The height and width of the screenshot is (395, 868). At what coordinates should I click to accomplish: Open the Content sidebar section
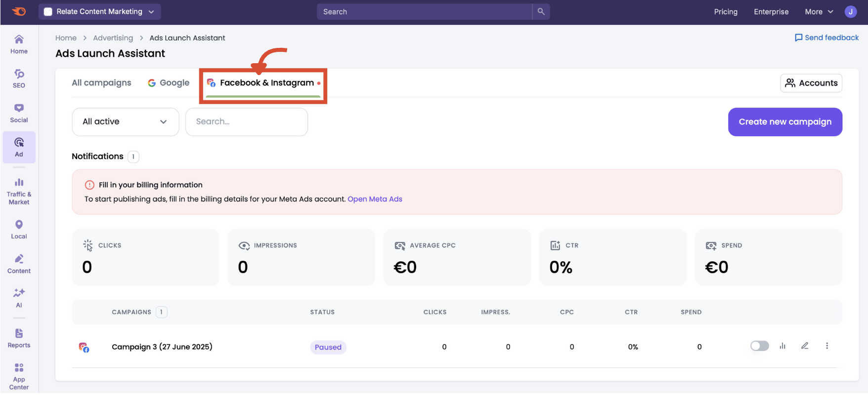pos(19,264)
